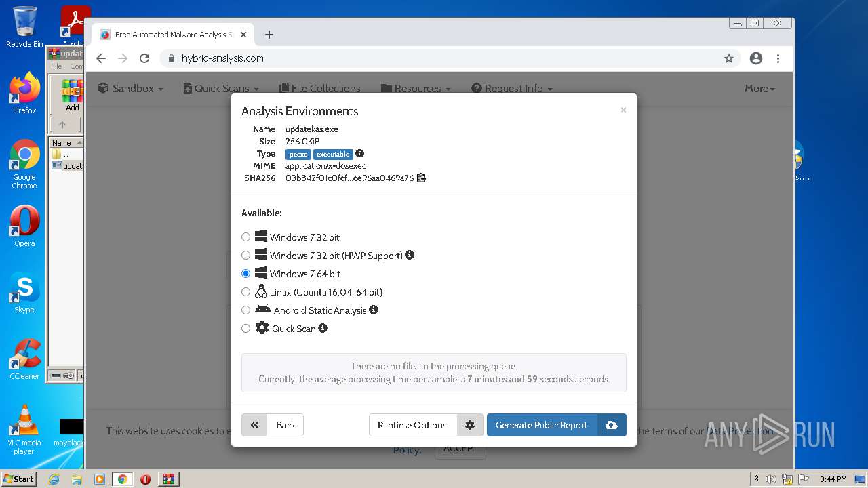Switch to WinRAR window in taskbar
Screen dimensions: 868x488
[x=169, y=479]
